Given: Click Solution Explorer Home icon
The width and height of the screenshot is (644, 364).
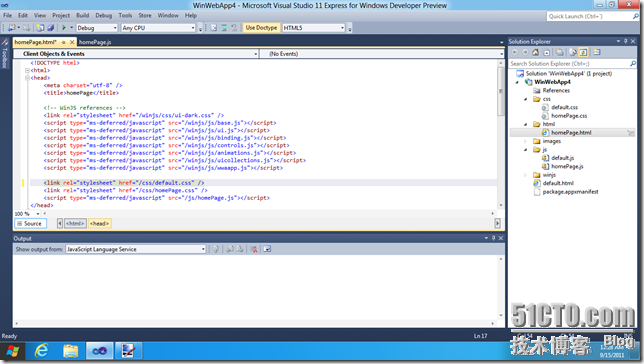Looking at the screenshot, I should click(x=535, y=52).
